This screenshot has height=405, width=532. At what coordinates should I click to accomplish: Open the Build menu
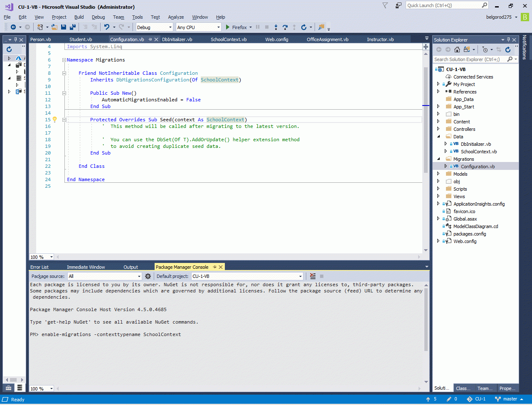pyautogui.click(x=79, y=17)
